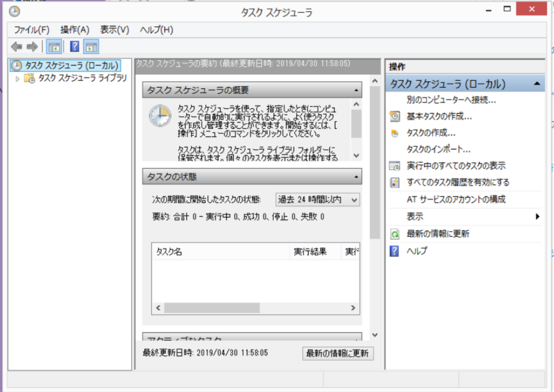The image size is (554, 392).
Task: Click the タスク スケジューラ ライブラリ folder icon
Action: coord(29,78)
